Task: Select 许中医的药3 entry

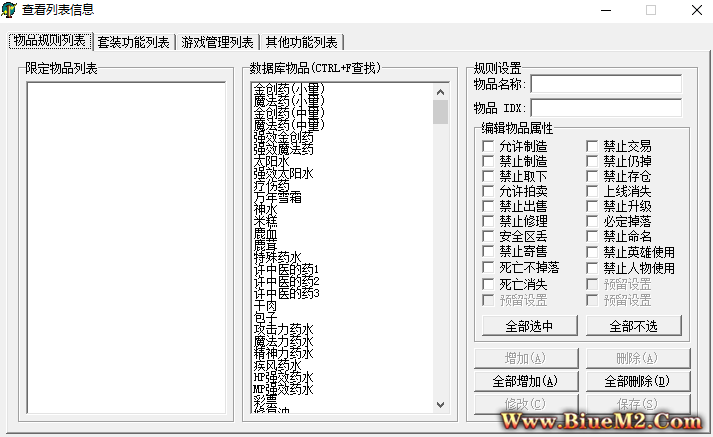Action: click(286, 293)
